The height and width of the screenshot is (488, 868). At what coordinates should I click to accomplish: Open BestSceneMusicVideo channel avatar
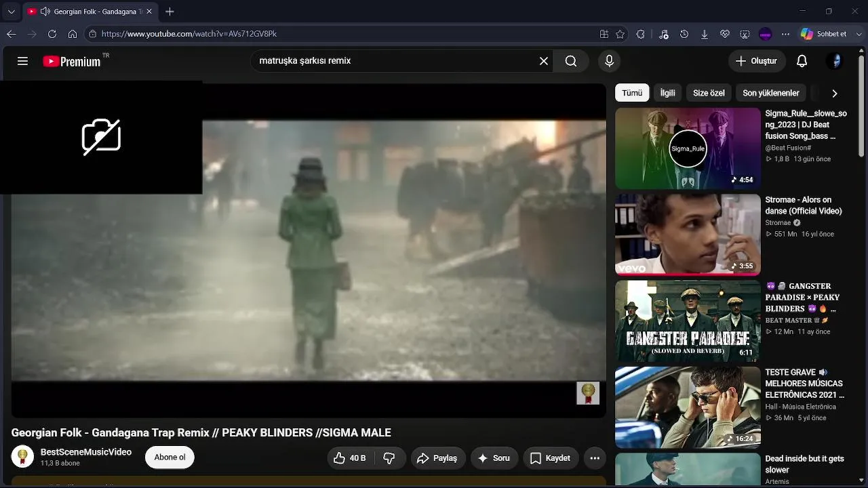22,457
